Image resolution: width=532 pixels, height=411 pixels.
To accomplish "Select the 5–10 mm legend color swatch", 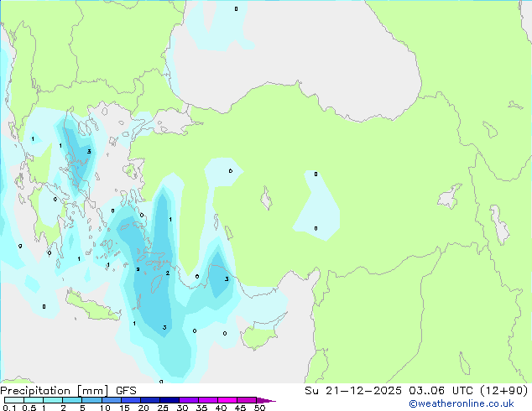I will pyautogui.click(x=92, y=400).
